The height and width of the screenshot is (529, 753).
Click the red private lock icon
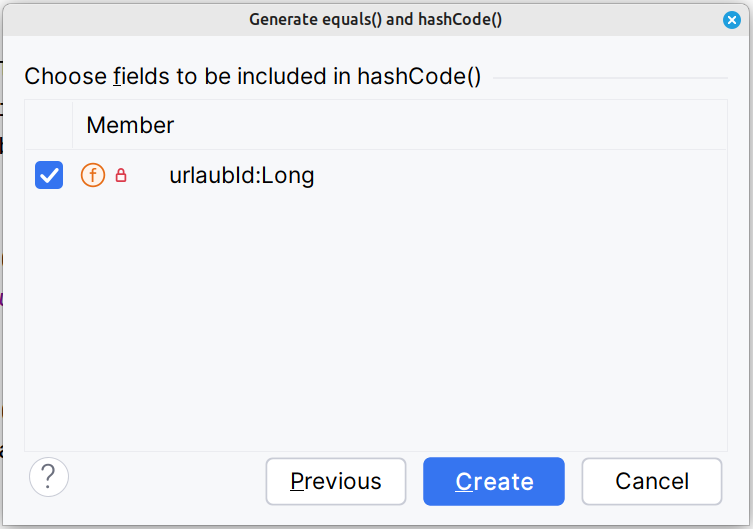click(x=121, y=176)
